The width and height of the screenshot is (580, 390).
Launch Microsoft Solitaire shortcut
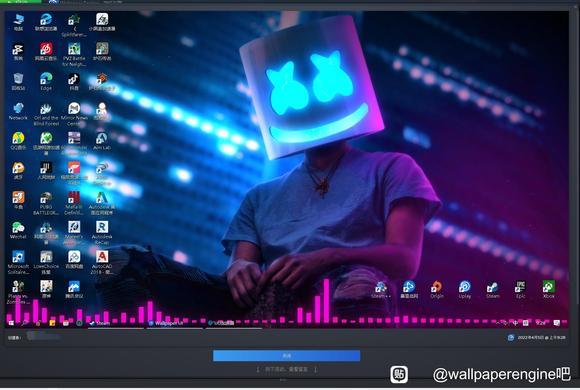tap(18, 262)
